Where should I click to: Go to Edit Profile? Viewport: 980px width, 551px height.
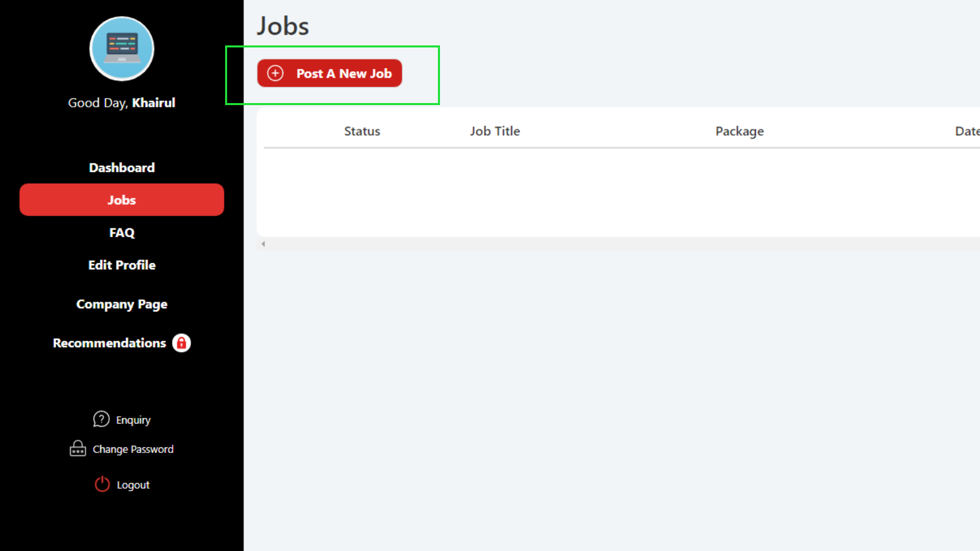pos(121,265)
